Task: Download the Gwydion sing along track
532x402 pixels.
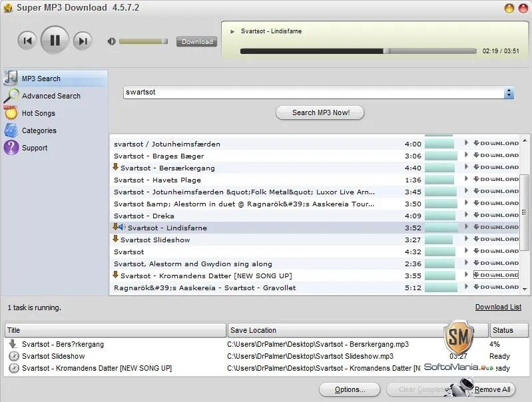Action: (x=496, y=264)
